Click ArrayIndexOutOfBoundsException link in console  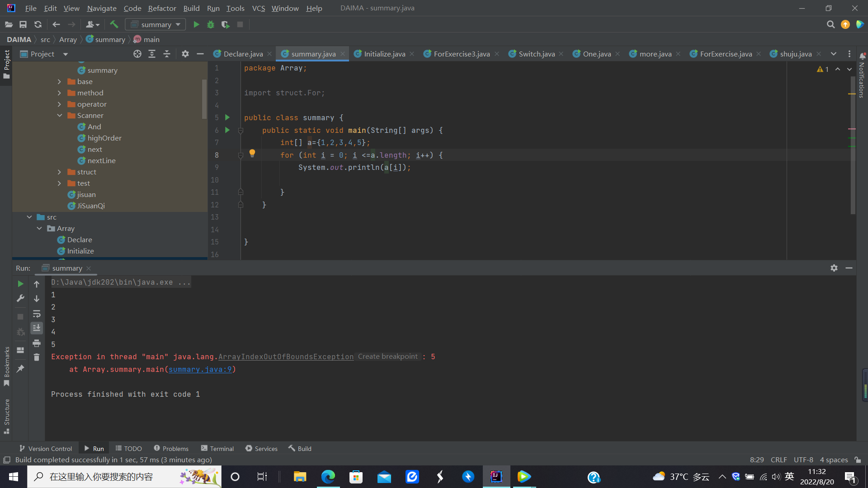[x=286, y=357]
